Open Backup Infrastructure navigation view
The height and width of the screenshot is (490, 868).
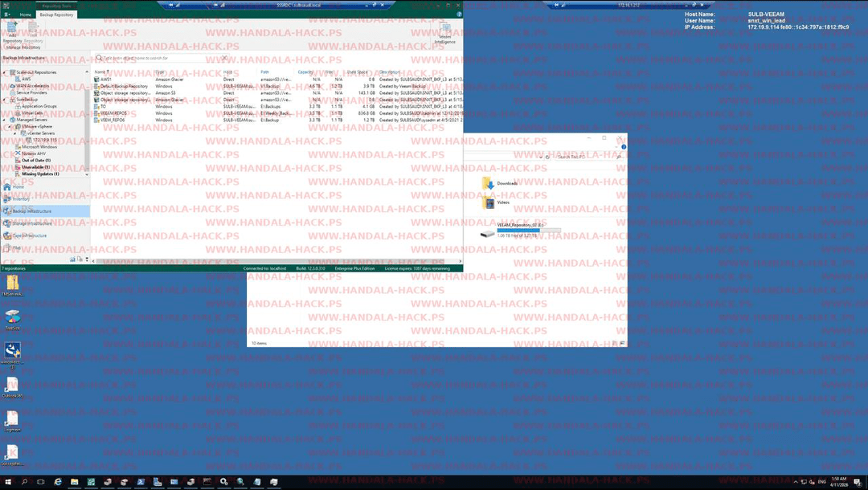point(44,211)
